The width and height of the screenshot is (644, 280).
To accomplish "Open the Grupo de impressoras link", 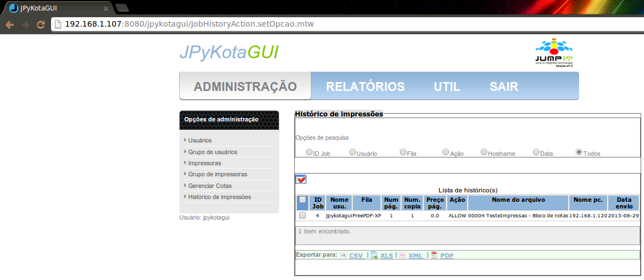I will 218,174.
